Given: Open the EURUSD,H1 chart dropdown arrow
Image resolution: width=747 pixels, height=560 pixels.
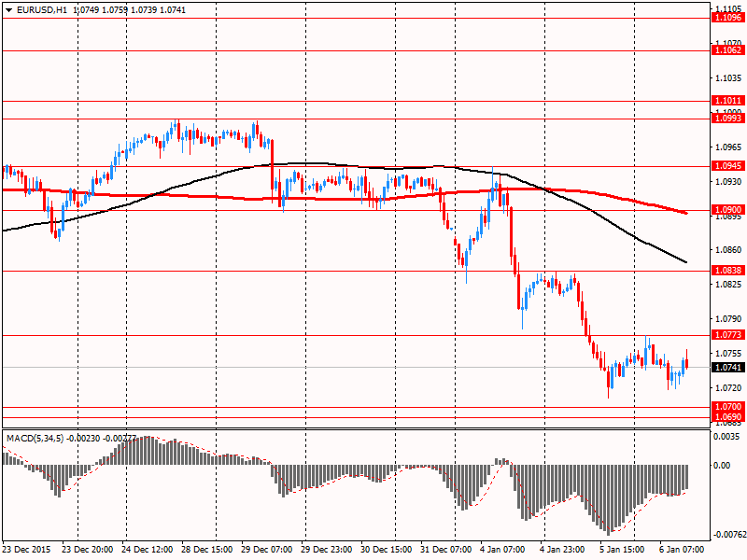Looking at the screenshot, I should tap(9, 9).
